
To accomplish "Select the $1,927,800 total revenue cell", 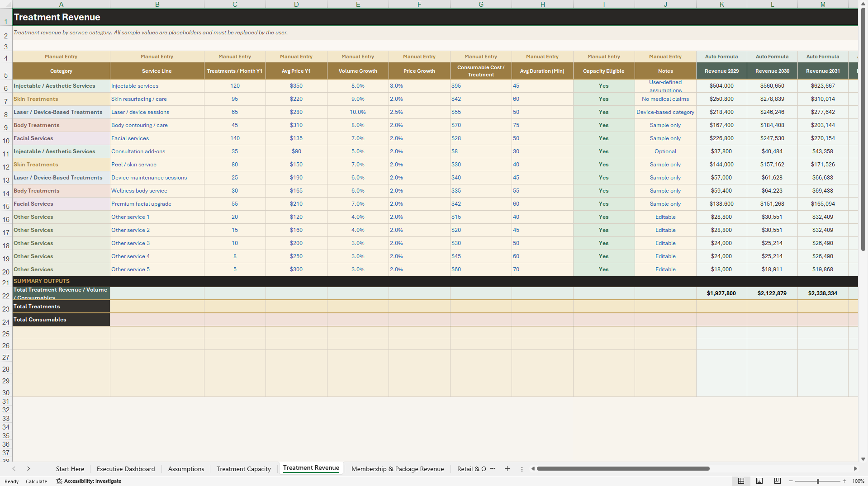I will tap(721, 293).
